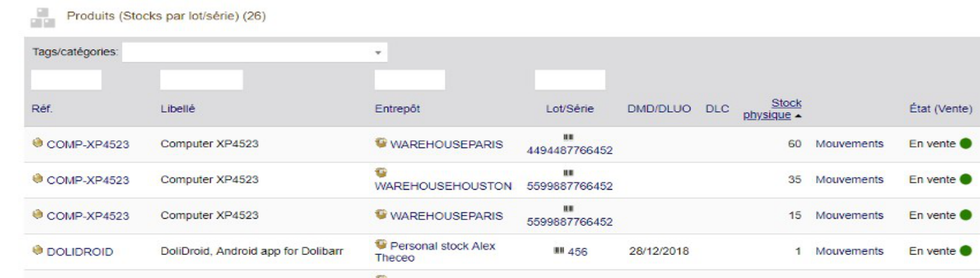Click the Libellé filter input field
Image resolution: width=980 pixels, height=278 pixels.
point(201,80)
